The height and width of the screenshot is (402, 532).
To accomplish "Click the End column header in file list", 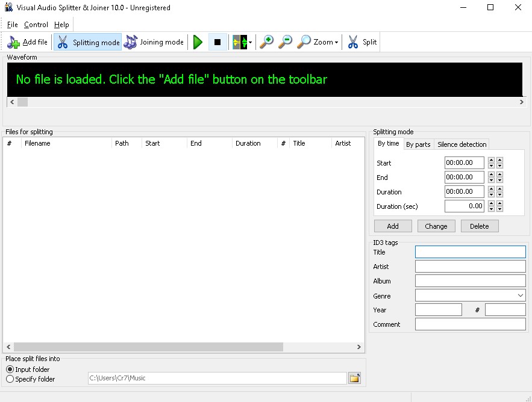I will 209,143.
